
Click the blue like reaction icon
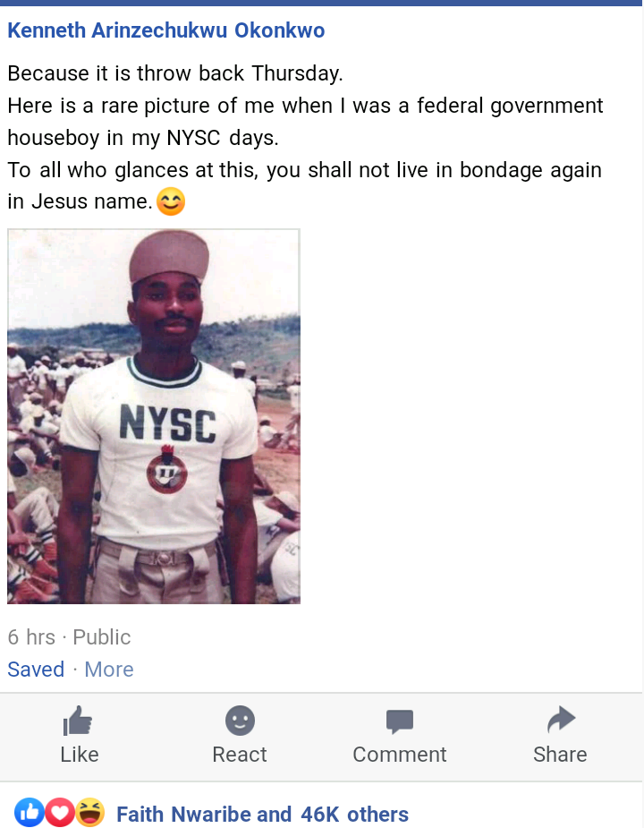[30, 812]
